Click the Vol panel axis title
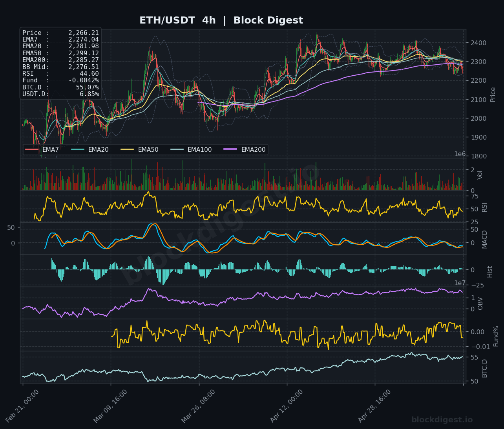Image resolution: width=504 pixels, height=429 pixels. tap(480, 175)
